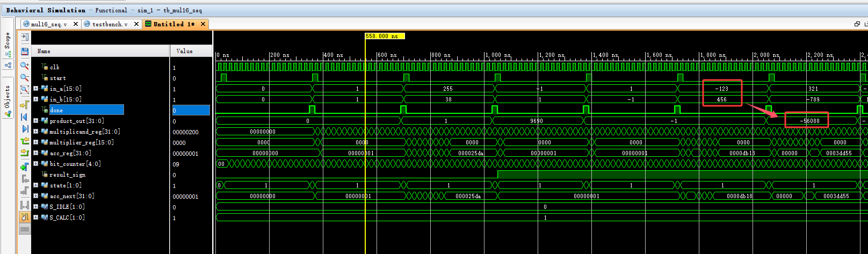868x254 pixels.
Task: Click the topmost waveform sidebar icon
Action: point(25,37)
